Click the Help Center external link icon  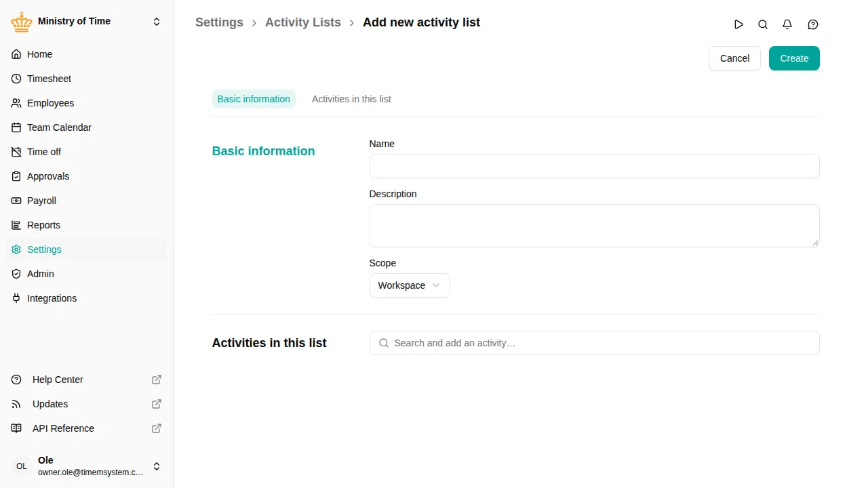click(x=157, y=380)
